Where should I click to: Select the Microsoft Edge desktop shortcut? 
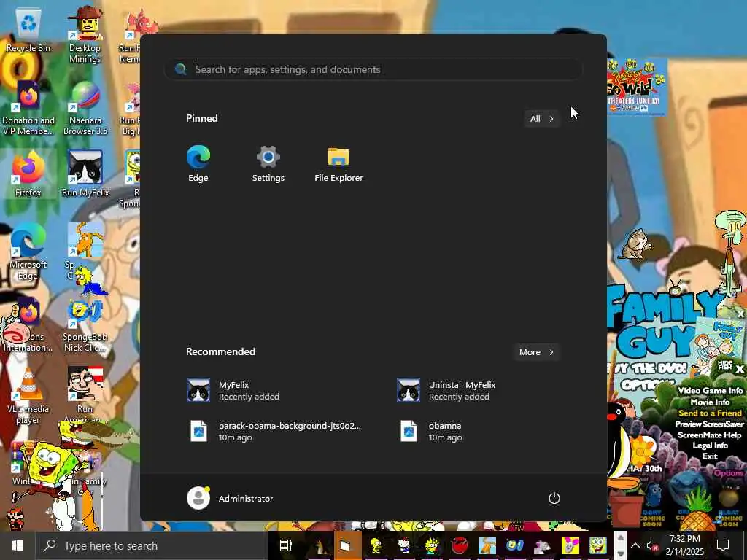click(28, 252)
